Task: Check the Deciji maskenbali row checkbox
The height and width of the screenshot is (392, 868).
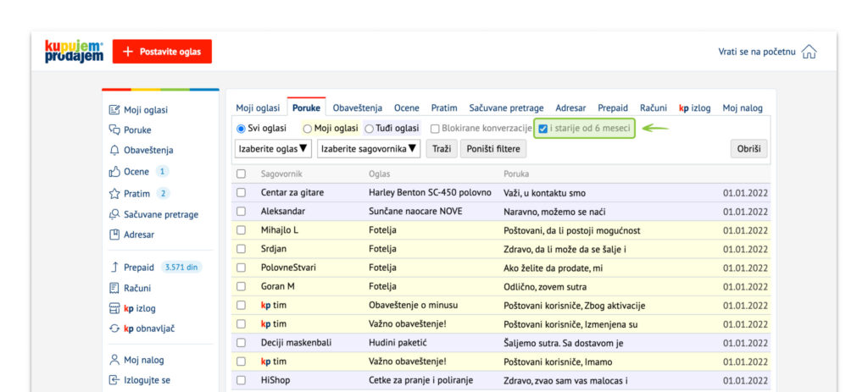Action: pos(241,343)
